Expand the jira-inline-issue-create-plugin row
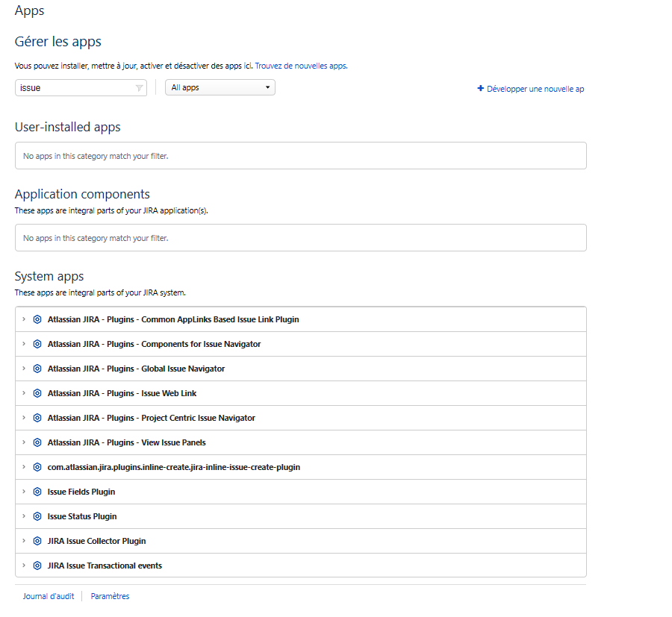The height and width of the screenshot is (617, 672). coord(23,467)
